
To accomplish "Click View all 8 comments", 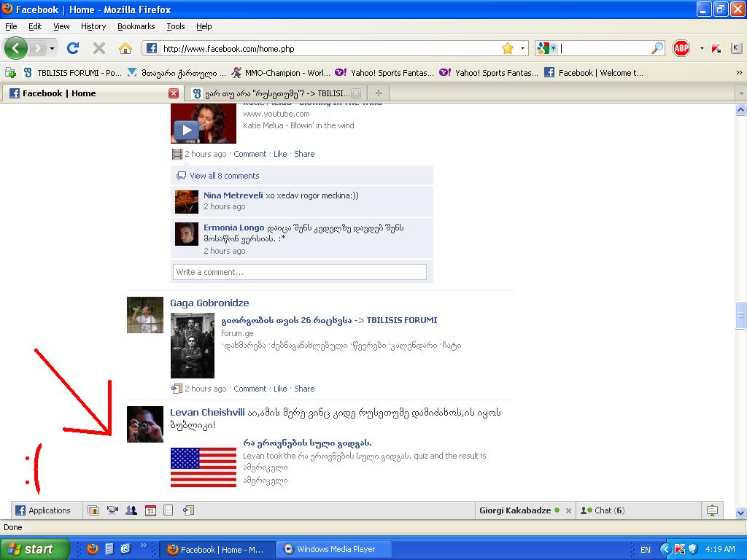I will (x=225, y=176).
